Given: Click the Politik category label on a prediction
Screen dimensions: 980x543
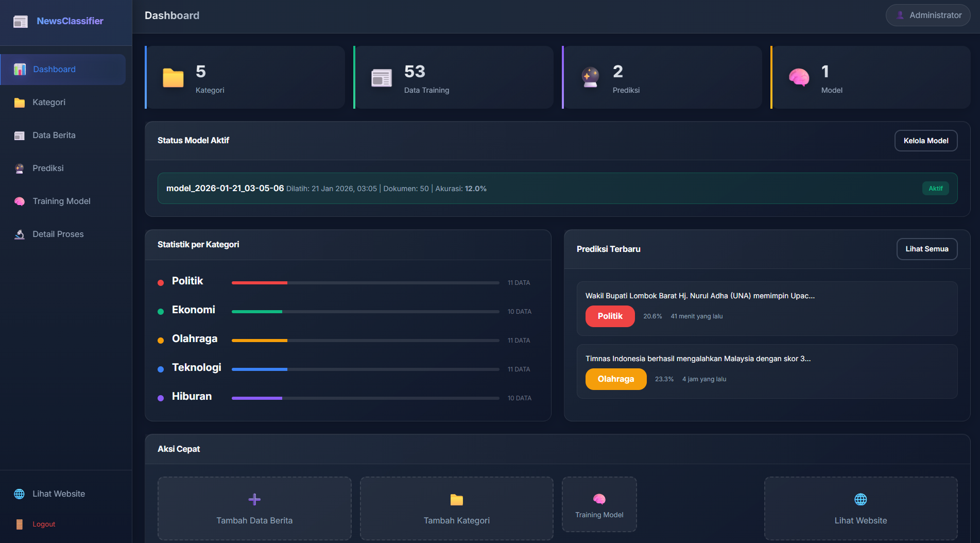Looking at the screenshot, I should pyautogui.click(x=610, y=316).
